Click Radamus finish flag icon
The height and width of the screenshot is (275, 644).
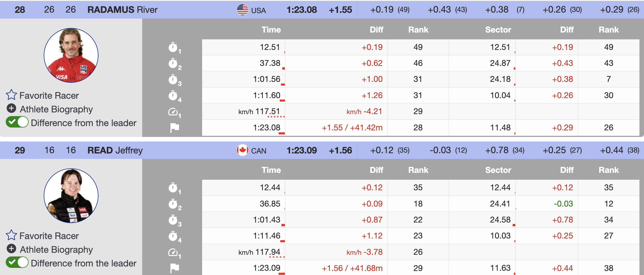(x=174, y=128)
